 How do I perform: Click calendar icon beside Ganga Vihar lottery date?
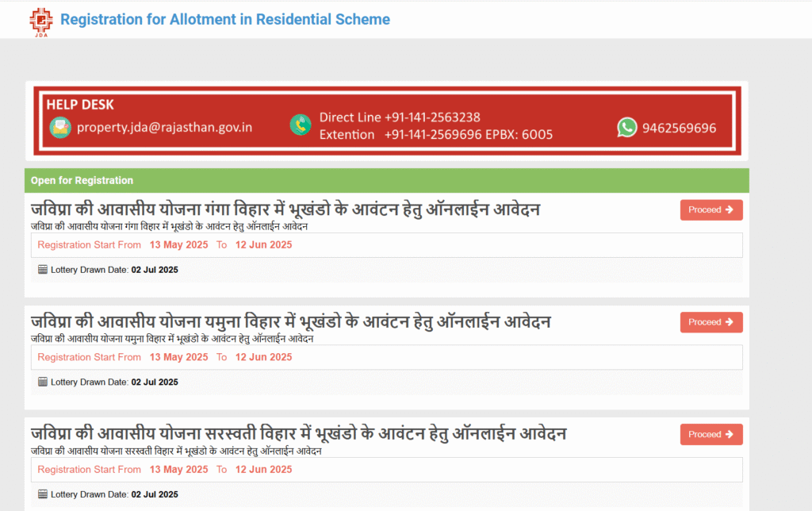tap(43, 270)
